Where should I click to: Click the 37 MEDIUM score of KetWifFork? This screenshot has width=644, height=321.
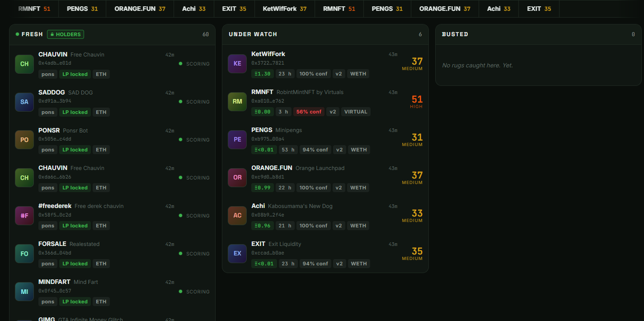pos(413,64)
